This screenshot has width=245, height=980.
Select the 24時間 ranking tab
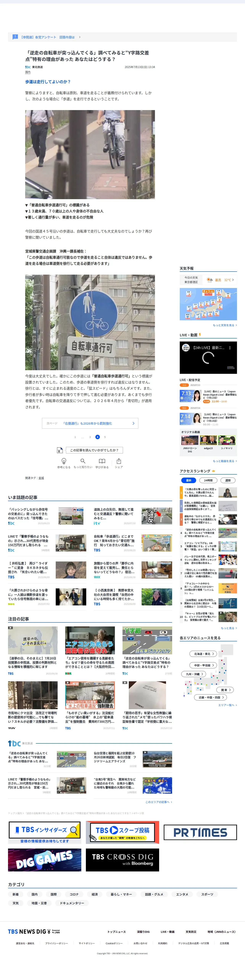pos(208,480)
